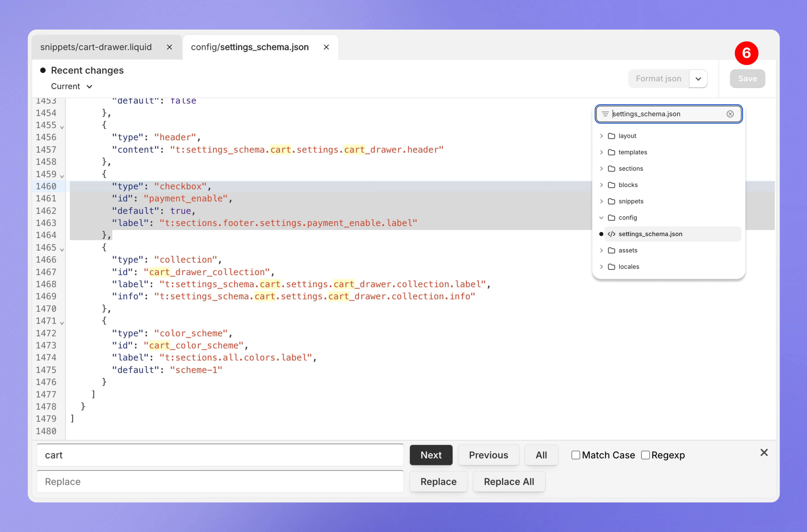The image size is (807, 532).
Task: Clear the file search field text
Action: point(730,114)
